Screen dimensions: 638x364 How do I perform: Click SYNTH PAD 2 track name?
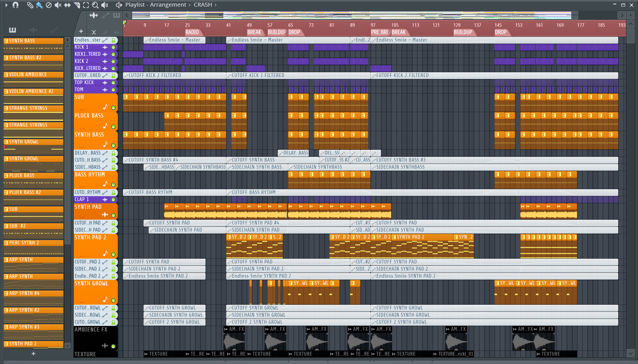90,238
